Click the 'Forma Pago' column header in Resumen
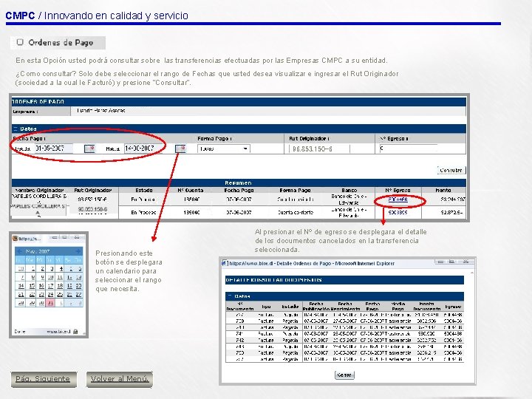The height and width of the screenshot is (399, 532). coord(295,191)
